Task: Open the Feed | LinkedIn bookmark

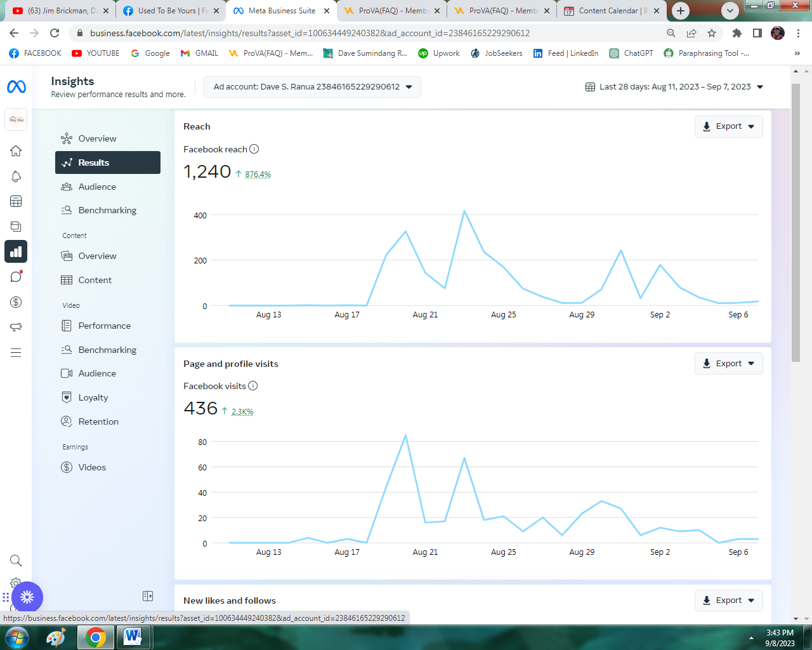Action: (x=566, y=53)
